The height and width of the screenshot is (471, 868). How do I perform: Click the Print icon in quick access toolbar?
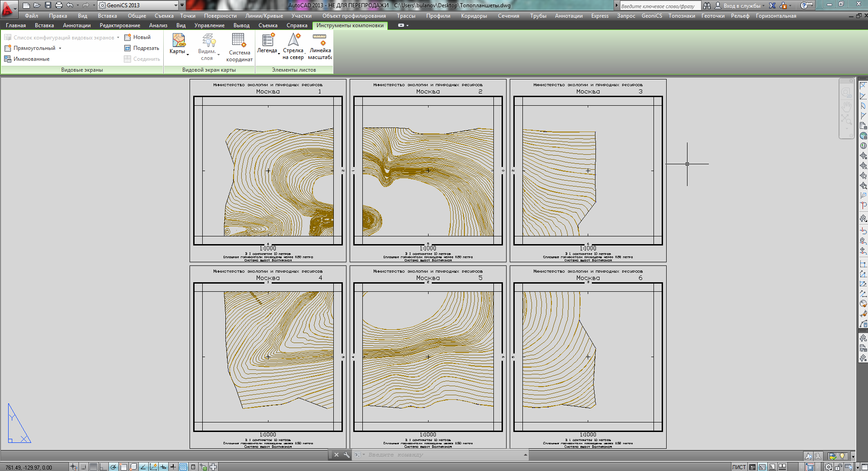click(x=59, y=5)
